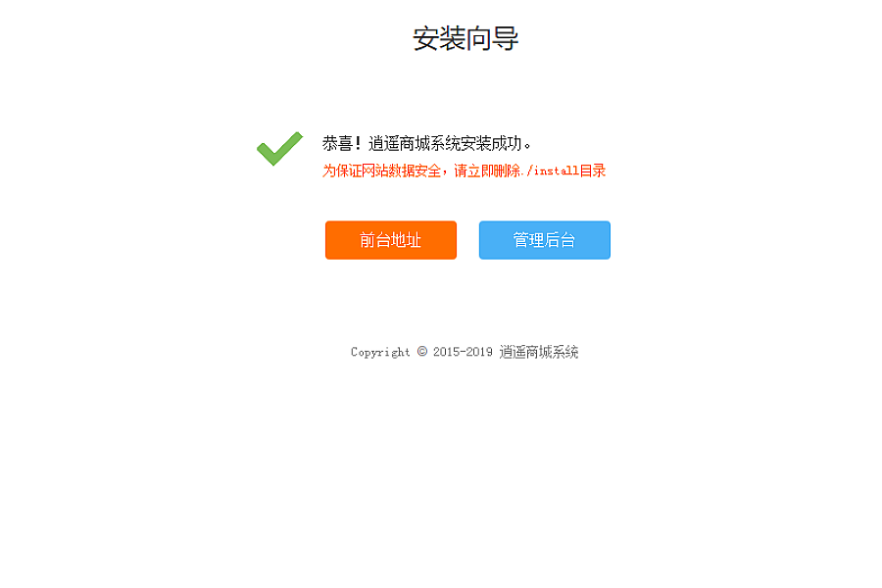Click 安装成功 at end of success line
Image resolution: width=882 pixels, height=588 pixels.
(x=491, y=143)
